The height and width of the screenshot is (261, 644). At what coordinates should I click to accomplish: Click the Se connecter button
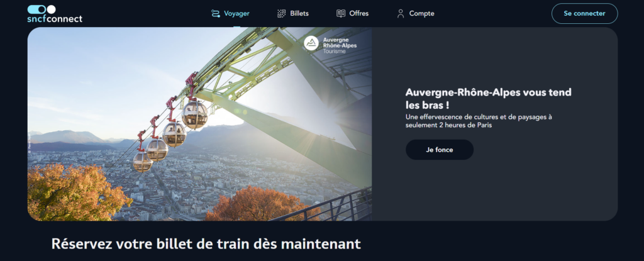(x=584, y=14)
